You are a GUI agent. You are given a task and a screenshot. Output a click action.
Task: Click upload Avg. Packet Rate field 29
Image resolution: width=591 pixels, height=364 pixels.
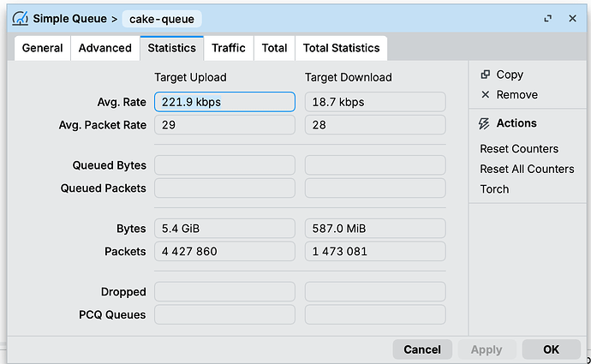click(224, 125)
